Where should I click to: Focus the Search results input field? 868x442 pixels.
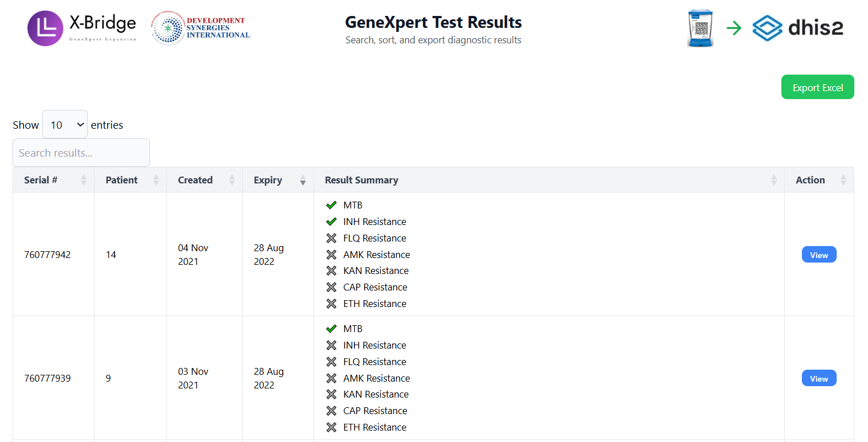pyautogui.click(x=81, y=153)
